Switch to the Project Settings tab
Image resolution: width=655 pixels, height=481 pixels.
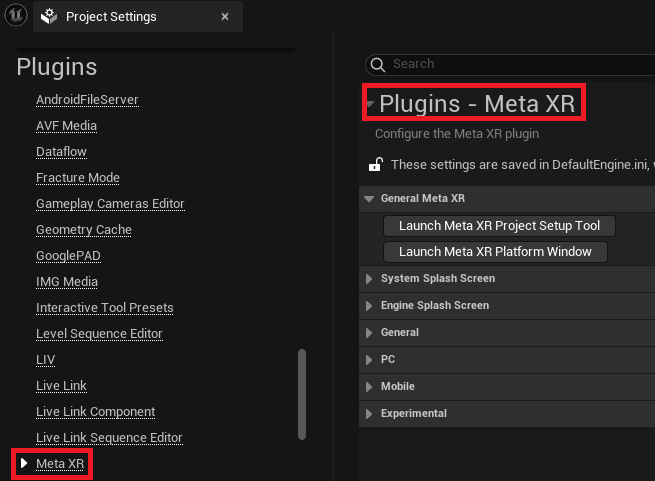pos(111,17)
